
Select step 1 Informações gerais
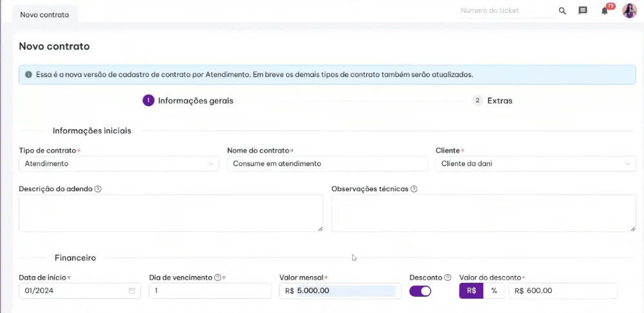[188, 100]
